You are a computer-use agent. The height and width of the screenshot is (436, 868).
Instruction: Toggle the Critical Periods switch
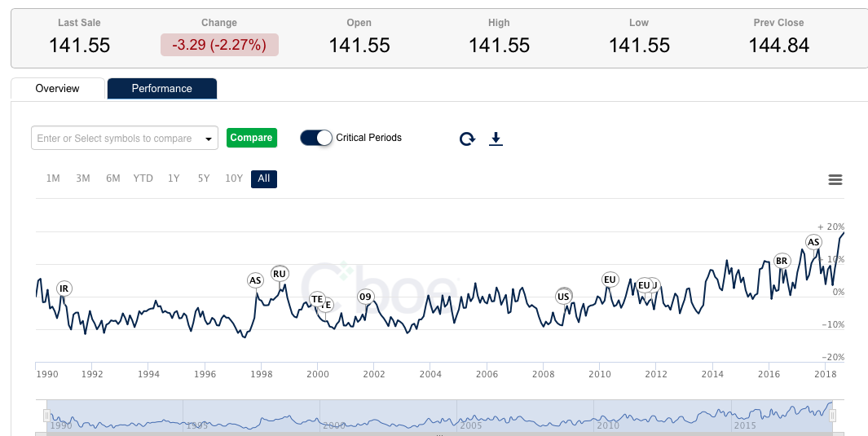(316, 138)
